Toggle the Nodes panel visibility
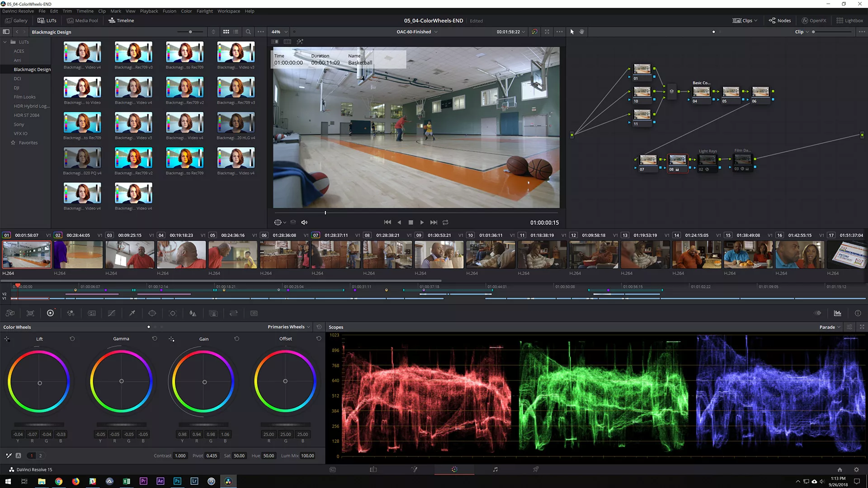The width and height of the screenshot is (868, 488). point(780,20)
